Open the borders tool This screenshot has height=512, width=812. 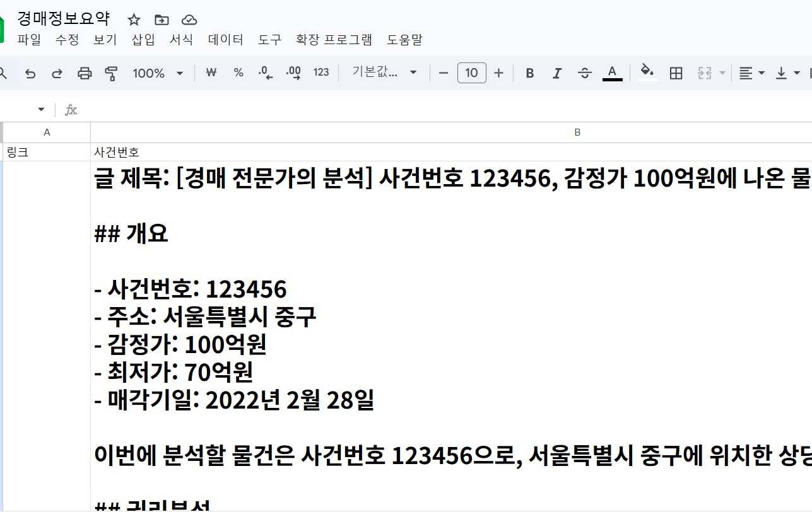[676, 73]
